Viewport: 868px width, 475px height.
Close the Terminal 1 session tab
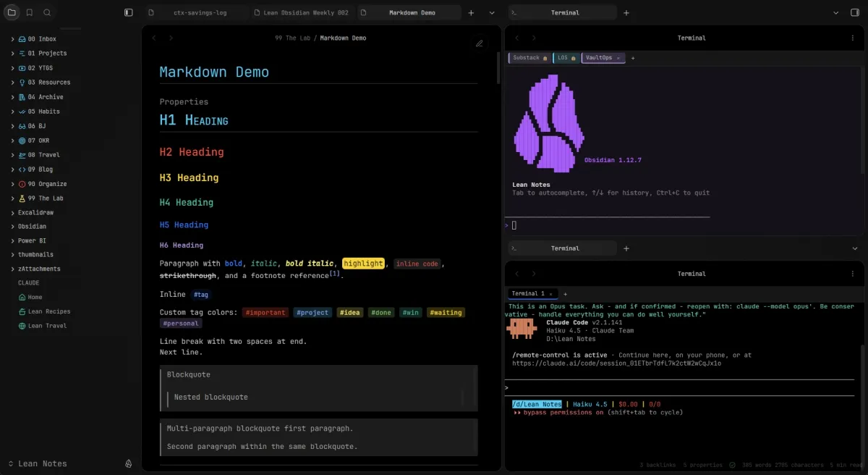pyautogui.click(x=551, y=294)
